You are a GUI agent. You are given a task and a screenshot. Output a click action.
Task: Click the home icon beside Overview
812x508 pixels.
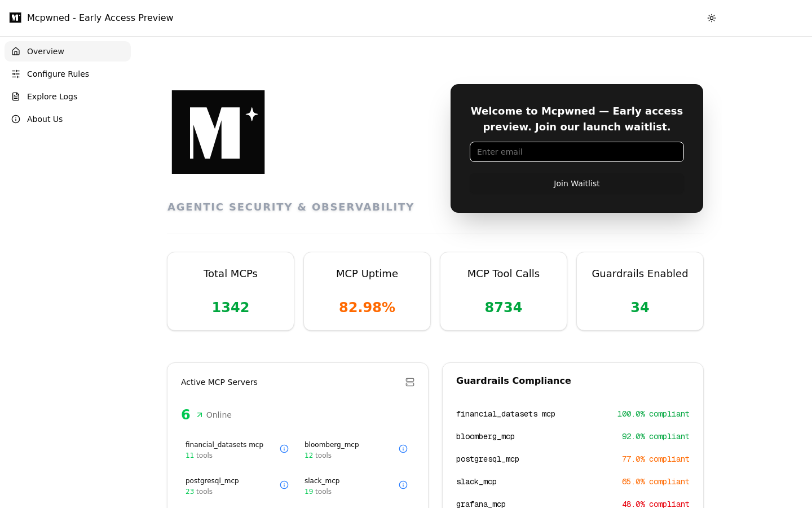[x=16, y=51]
